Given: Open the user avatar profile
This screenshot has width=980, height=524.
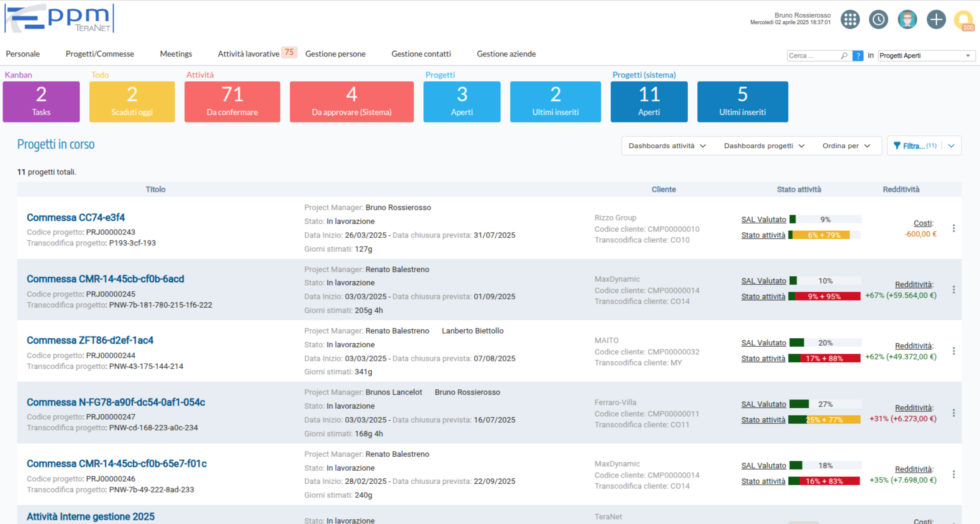Looking at the screenshot, I should click(907, 19).
